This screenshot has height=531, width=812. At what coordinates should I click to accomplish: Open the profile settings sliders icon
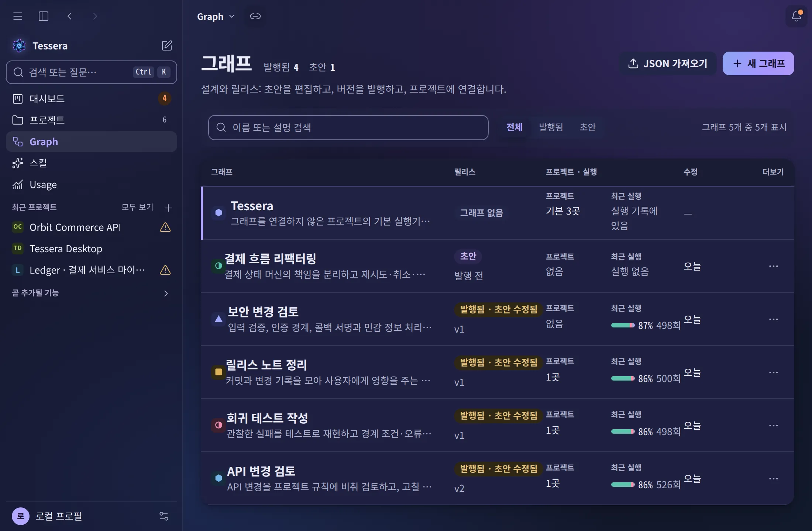[x=164, y=516]
